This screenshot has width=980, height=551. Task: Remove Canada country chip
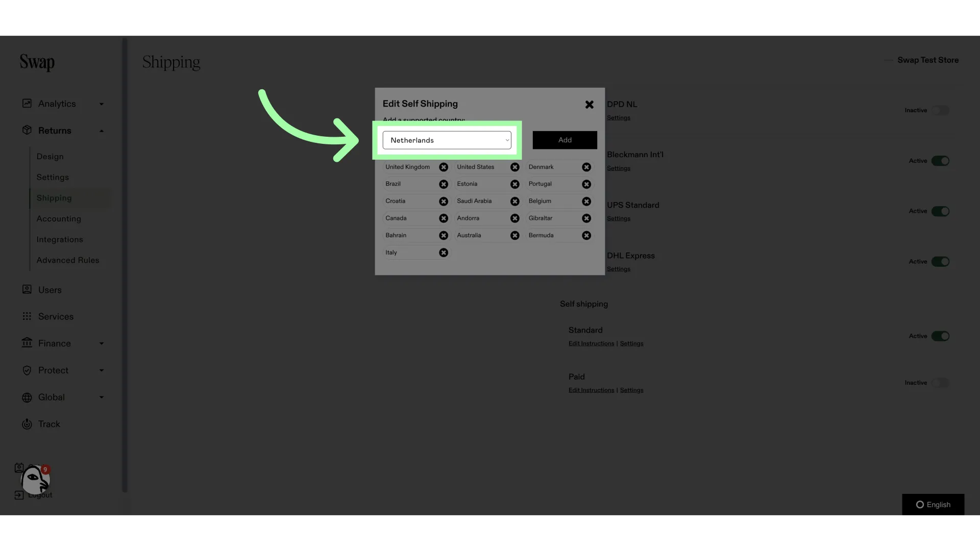tap(444, 218)
